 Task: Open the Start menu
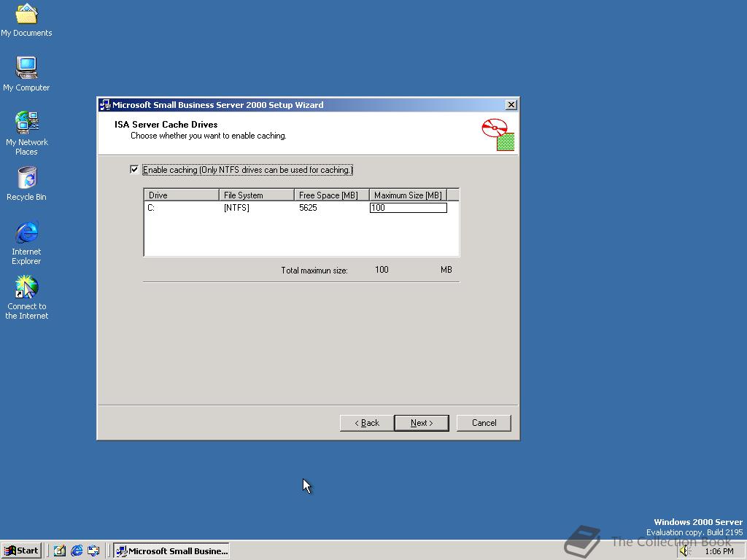(21, 551)
